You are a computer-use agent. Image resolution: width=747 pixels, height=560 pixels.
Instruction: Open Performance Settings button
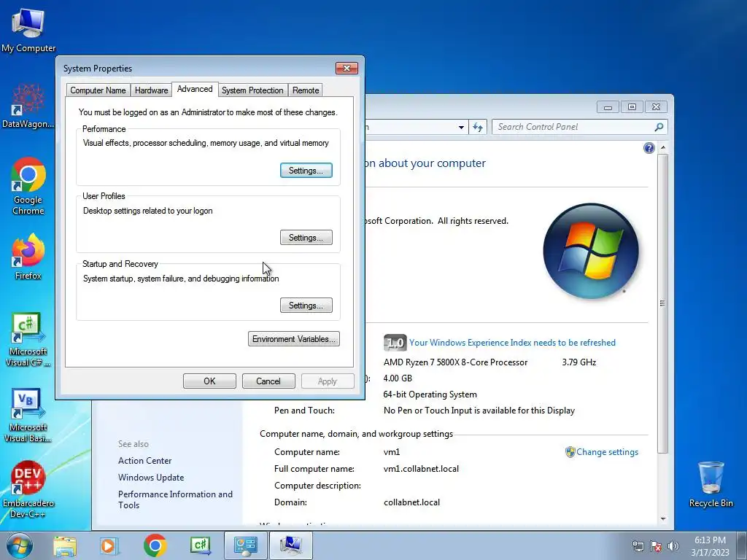(x=306, y=171)
